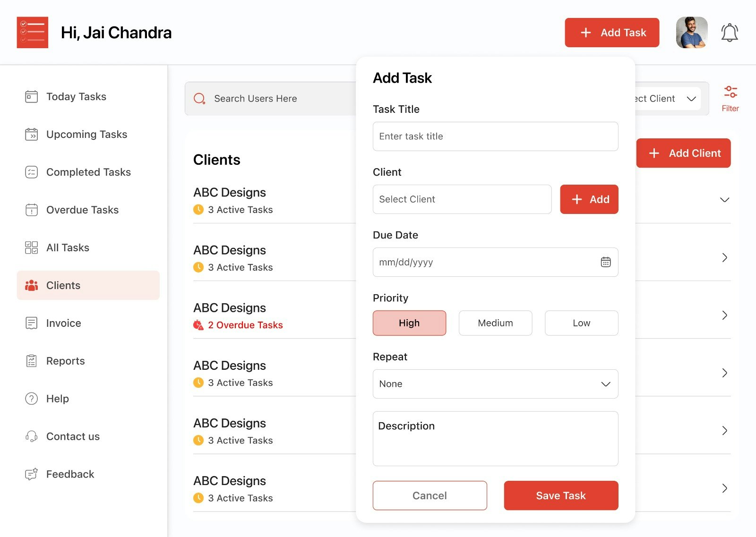Click the Overdue Tasks alarm icon
The image size is (756, 537).
tap(31, 210)
